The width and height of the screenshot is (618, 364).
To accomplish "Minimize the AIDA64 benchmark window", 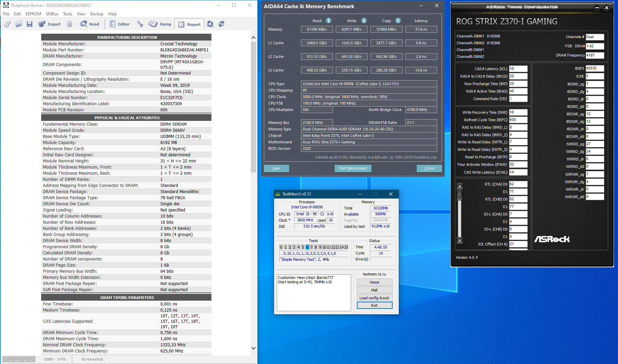I will point(421,6).
